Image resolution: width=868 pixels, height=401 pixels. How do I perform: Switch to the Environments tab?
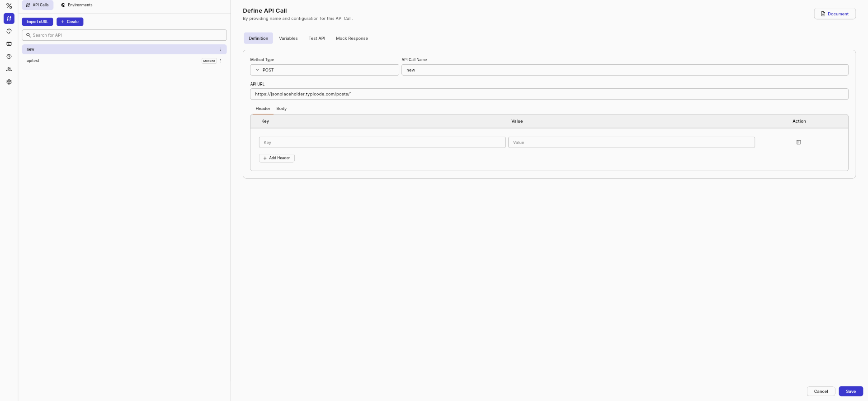coord(76,5)
